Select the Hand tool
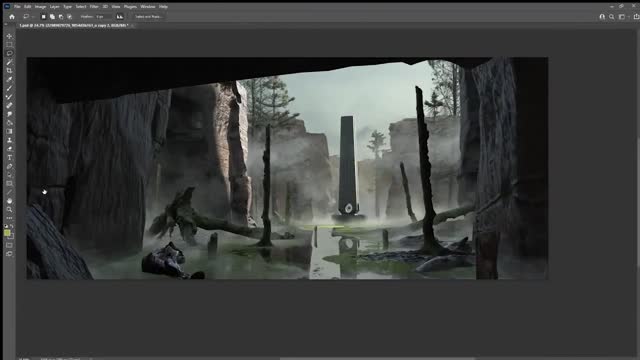This screenshot has height=360, width=640. point(9,201)
